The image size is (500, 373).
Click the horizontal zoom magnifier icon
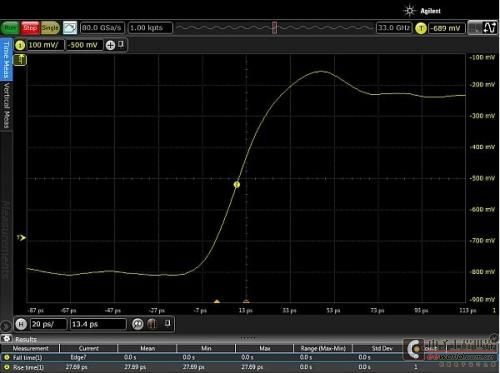[x=138, y=324]
